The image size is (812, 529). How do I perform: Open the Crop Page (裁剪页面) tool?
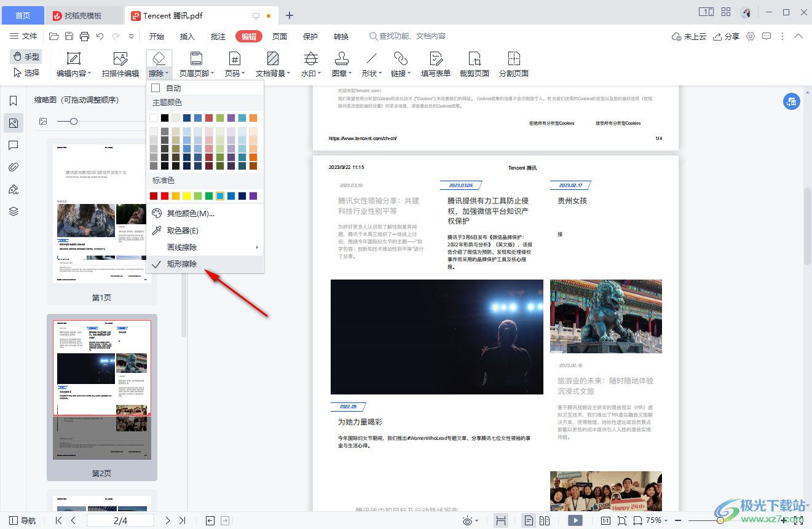475,65
